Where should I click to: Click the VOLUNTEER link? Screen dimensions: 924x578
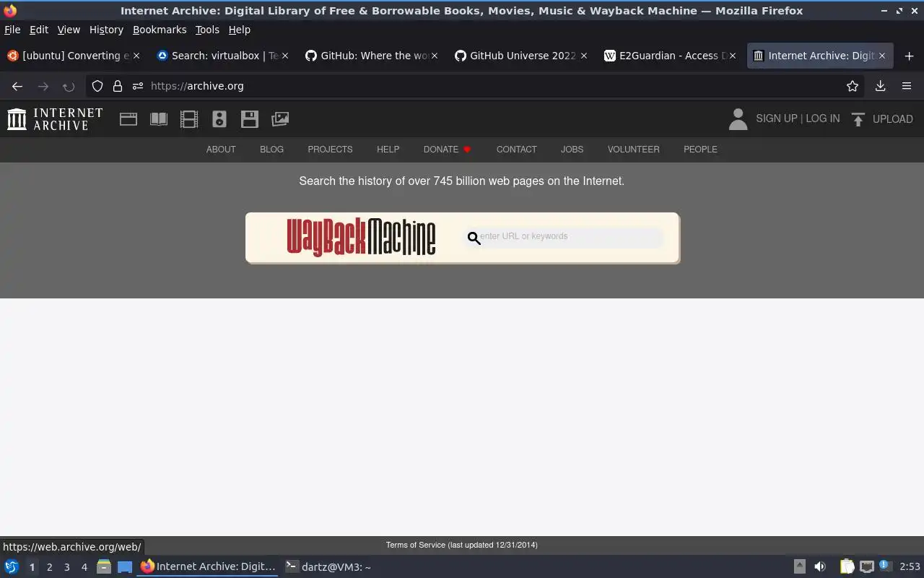point(633,150)
